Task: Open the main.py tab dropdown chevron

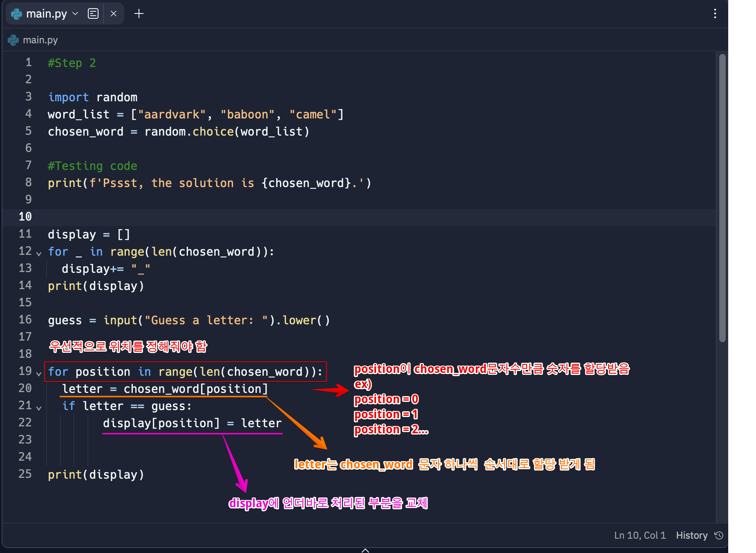Action: pos(75,14)
